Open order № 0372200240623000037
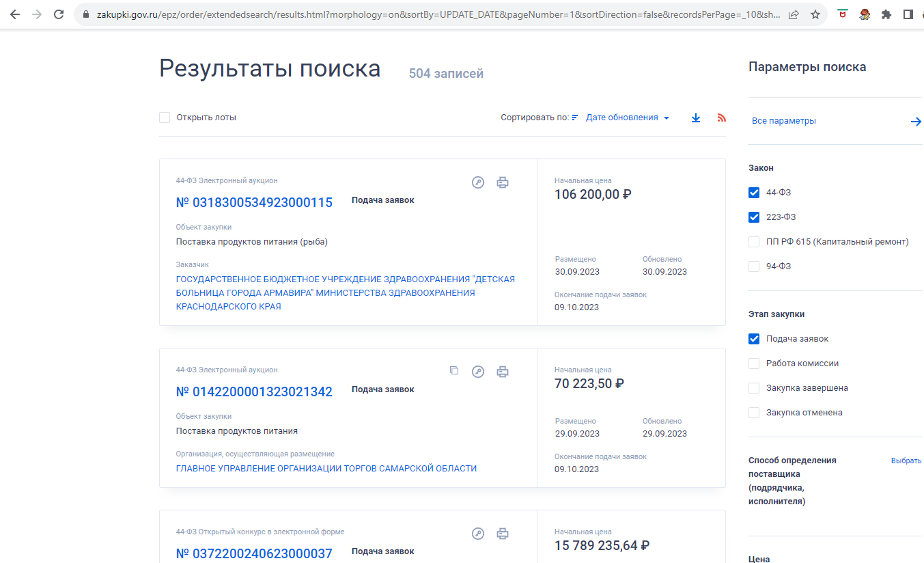924x563 pixels. coord(254,553)
